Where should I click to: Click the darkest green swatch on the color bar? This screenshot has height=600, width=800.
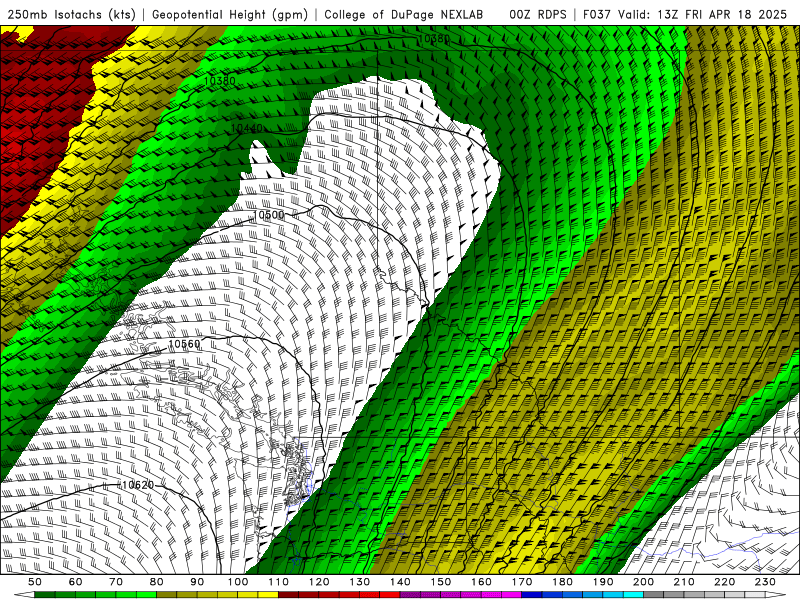pyautogui.click(x=45, y=595)
